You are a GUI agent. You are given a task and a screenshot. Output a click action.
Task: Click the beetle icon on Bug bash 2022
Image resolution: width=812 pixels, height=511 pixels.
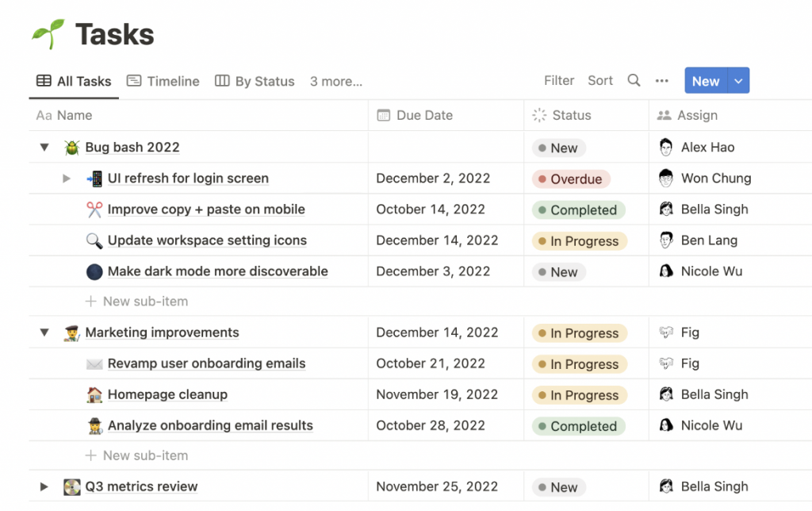[x=72, y=148]
